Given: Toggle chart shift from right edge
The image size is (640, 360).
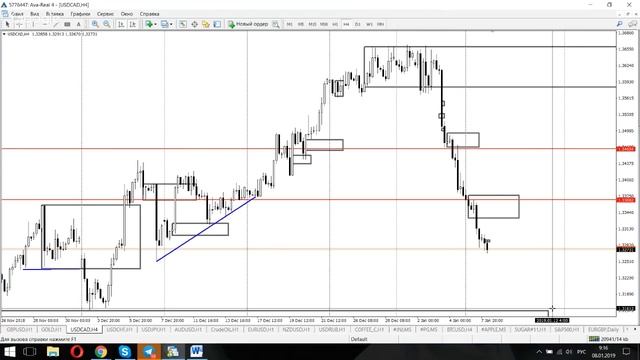Looking at the screenshot, I should (132, 24).
